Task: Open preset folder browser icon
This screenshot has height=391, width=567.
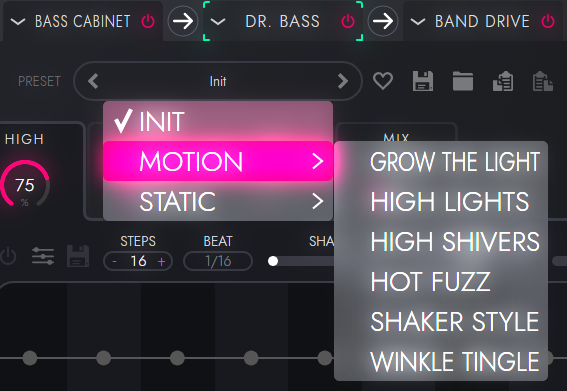Action: click(463, 81)
